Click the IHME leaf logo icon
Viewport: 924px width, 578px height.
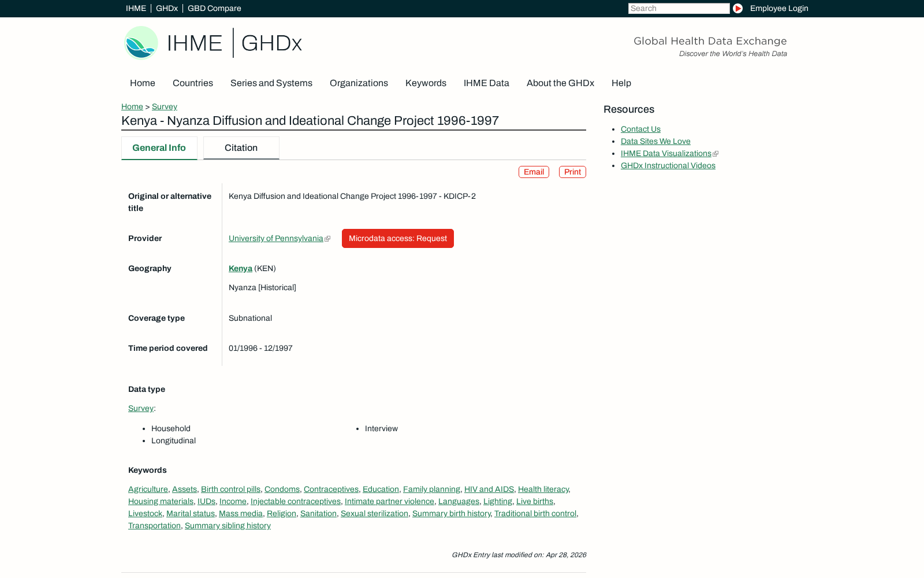[x=141, y=43]
